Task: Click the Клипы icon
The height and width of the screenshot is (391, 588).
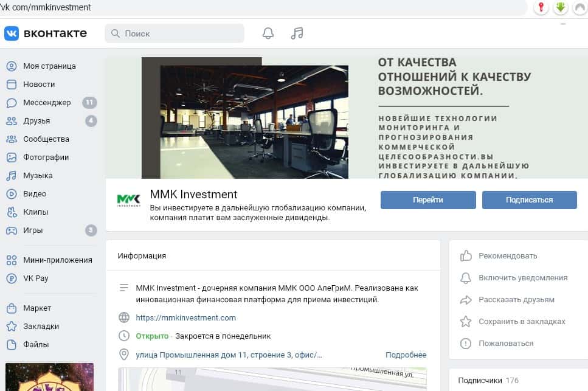Action: click(12, 212)
